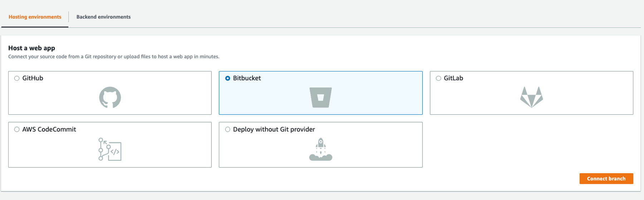This screenshot has width=644, height=200.
Task: Select Deploy without Git provider radio button
Action: [228, 129]
